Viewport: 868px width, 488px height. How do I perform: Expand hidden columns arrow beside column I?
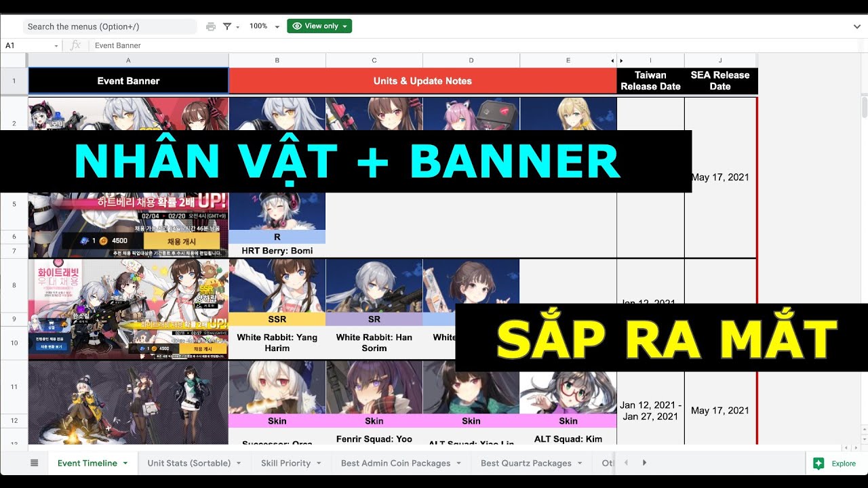(621, 60)
